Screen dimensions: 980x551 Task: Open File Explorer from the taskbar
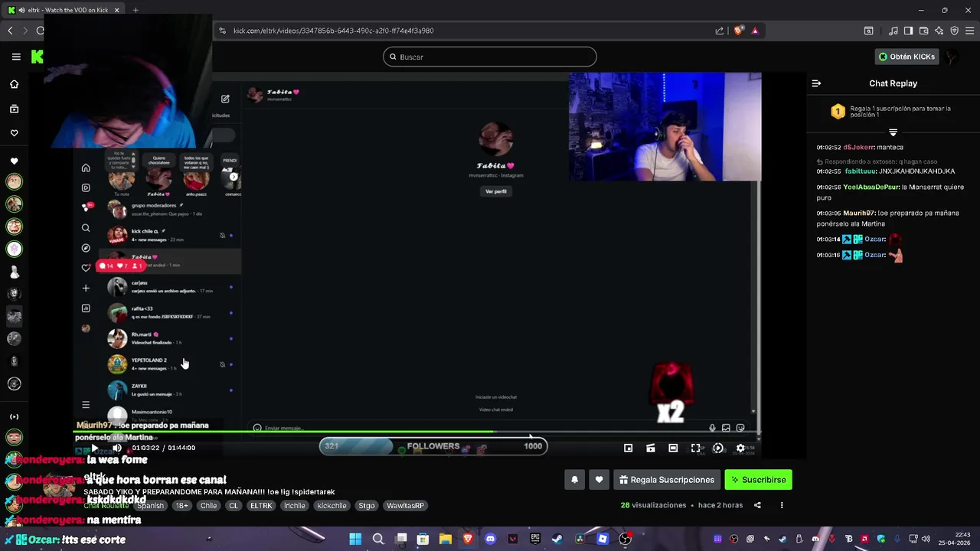[x=445, y=539]
